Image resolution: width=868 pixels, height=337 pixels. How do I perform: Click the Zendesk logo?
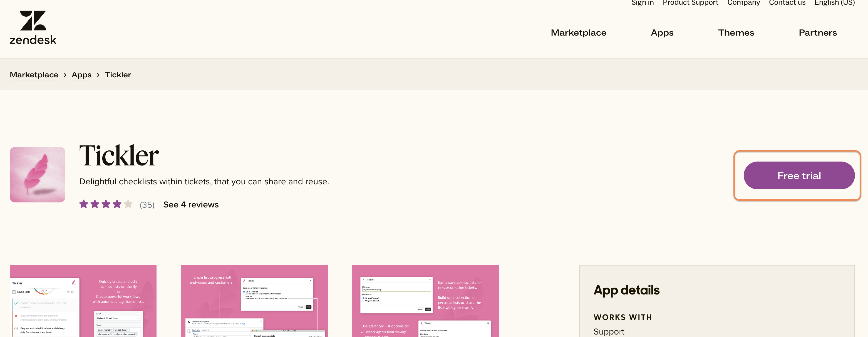(33, 28)
